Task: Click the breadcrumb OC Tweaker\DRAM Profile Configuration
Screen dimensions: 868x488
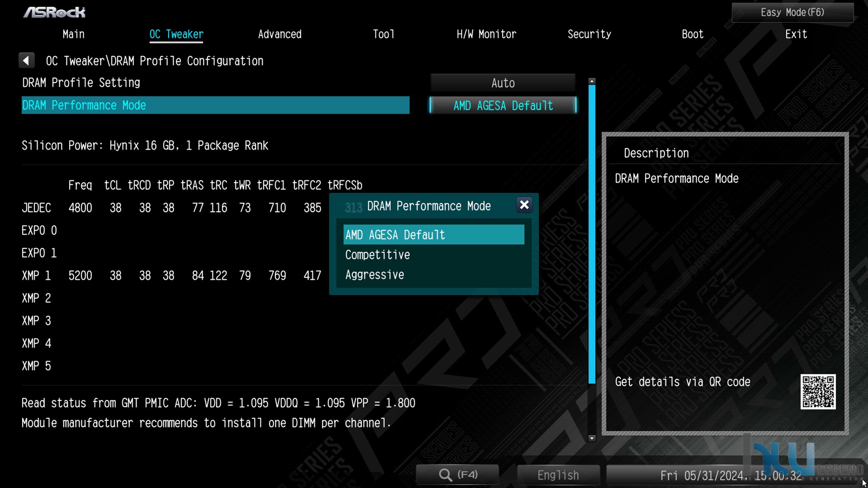Action: point(155,61)
